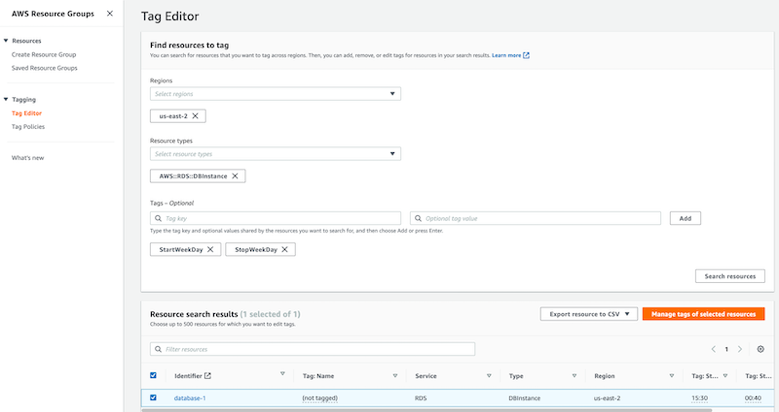Click the us-east-2 Region cell
This screenshot has height=412, width=779.
607,398
